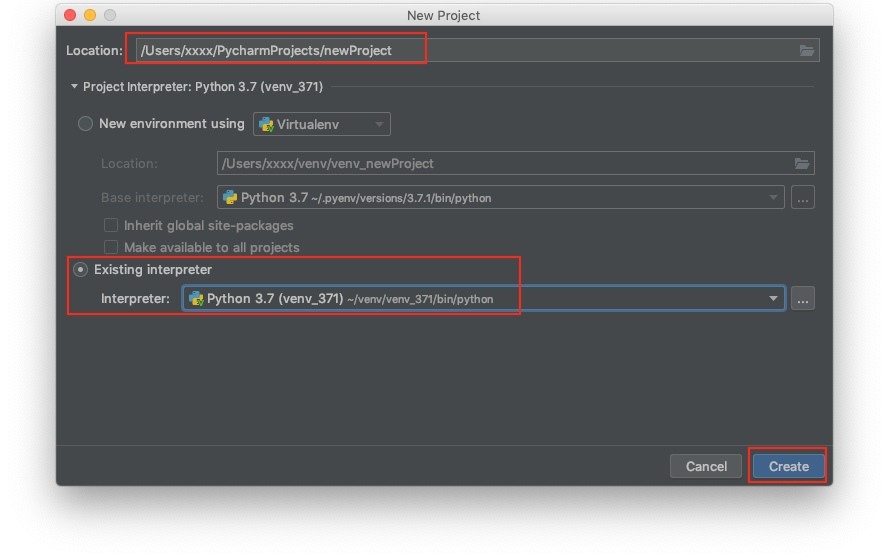Viewport: 889px width, 560px height.
Task: Click the Cancel button
Action: pos(706,466)
